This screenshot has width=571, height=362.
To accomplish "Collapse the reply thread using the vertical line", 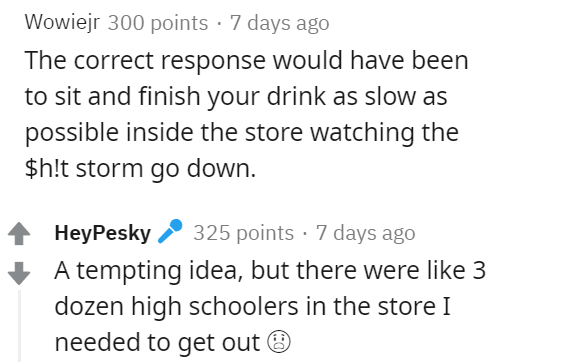I will (19, 326).
